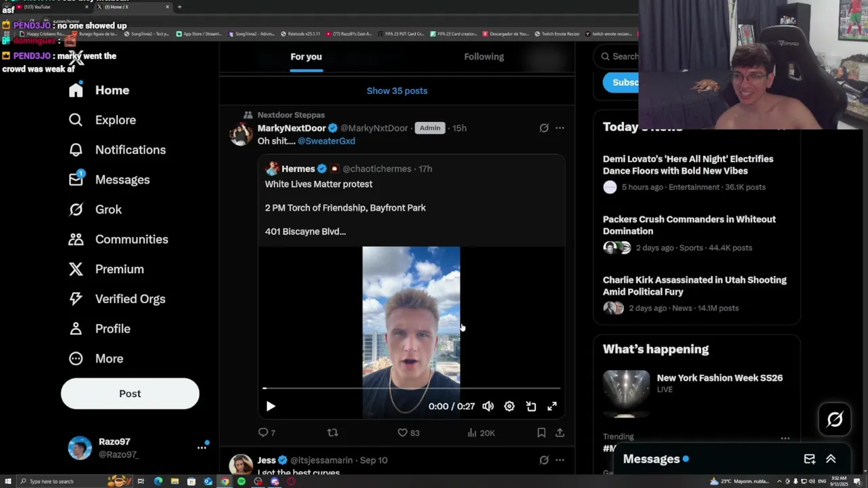This screenshot has width=868, height=488.
Task: Click the Search input field
Action: click(x=617, y=56)
